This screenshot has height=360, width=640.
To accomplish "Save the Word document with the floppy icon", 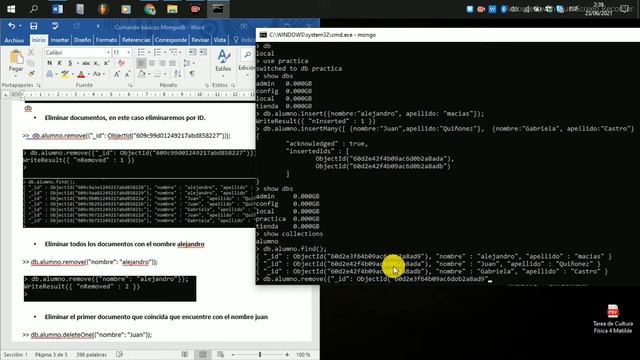I will tap(33, 26).
